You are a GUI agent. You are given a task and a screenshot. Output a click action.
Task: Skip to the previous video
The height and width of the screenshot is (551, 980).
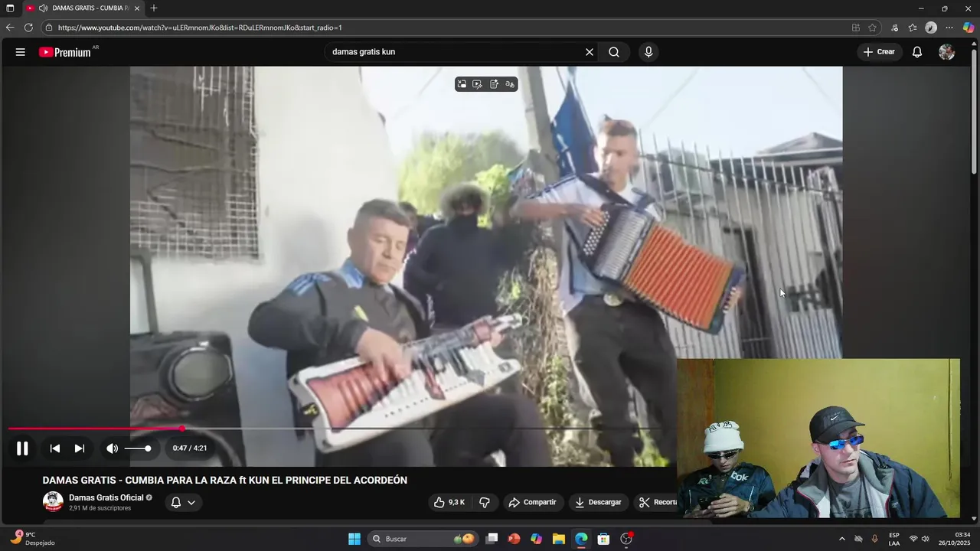click(55, 448)
